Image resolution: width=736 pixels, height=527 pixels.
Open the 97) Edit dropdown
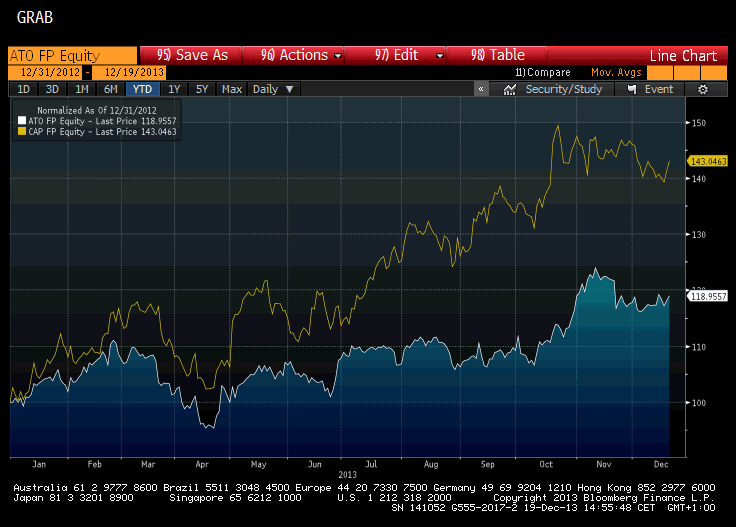(396, 55)
